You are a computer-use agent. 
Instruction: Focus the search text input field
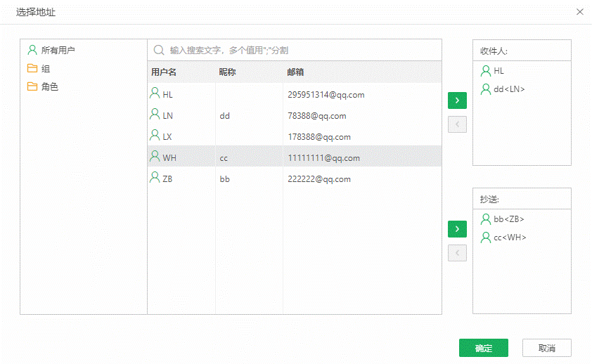click(x=295, y=50)
